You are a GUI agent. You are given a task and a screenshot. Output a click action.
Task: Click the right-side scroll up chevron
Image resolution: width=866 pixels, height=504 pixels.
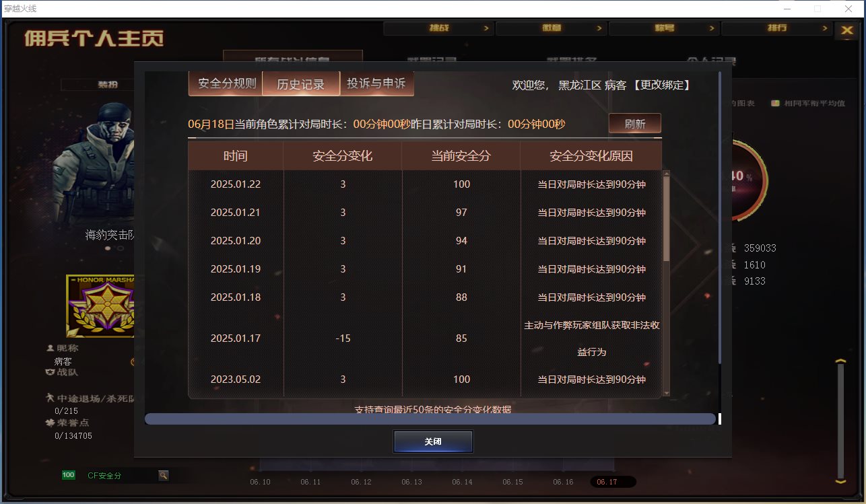point(840,362)
